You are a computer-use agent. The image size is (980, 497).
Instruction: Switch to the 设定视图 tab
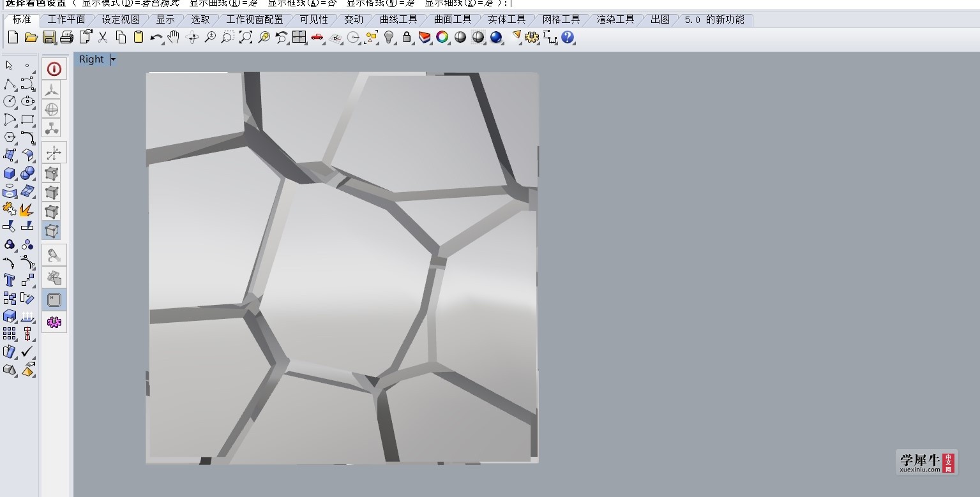(x=121, y=20)
